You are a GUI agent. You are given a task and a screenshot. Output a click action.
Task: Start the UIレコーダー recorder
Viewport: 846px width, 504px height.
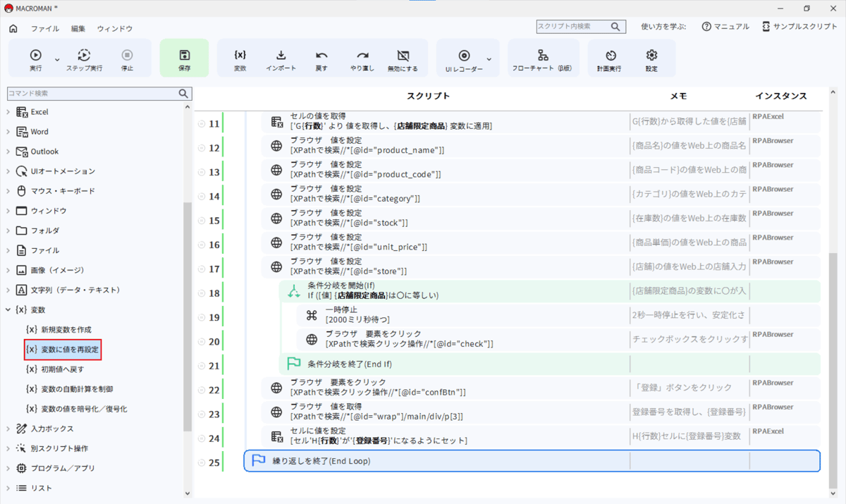(x=464, y=60)
